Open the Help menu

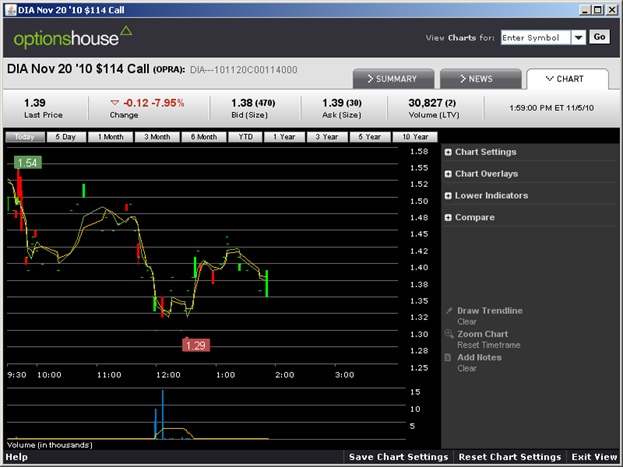pos(17,457)
